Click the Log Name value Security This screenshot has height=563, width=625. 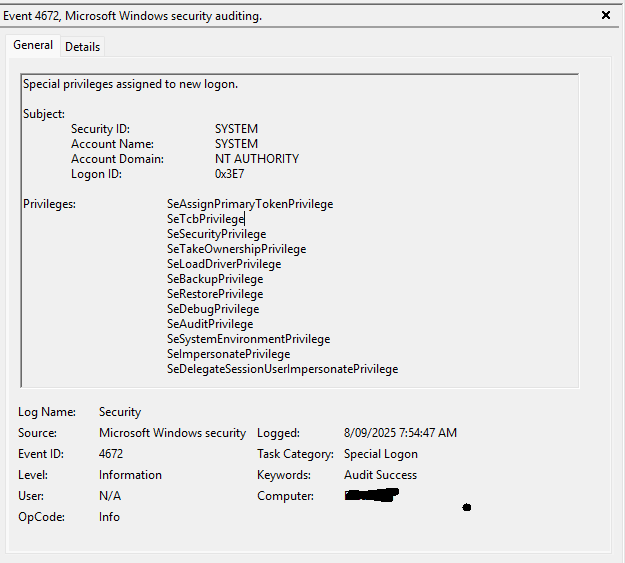pos(120,412)
